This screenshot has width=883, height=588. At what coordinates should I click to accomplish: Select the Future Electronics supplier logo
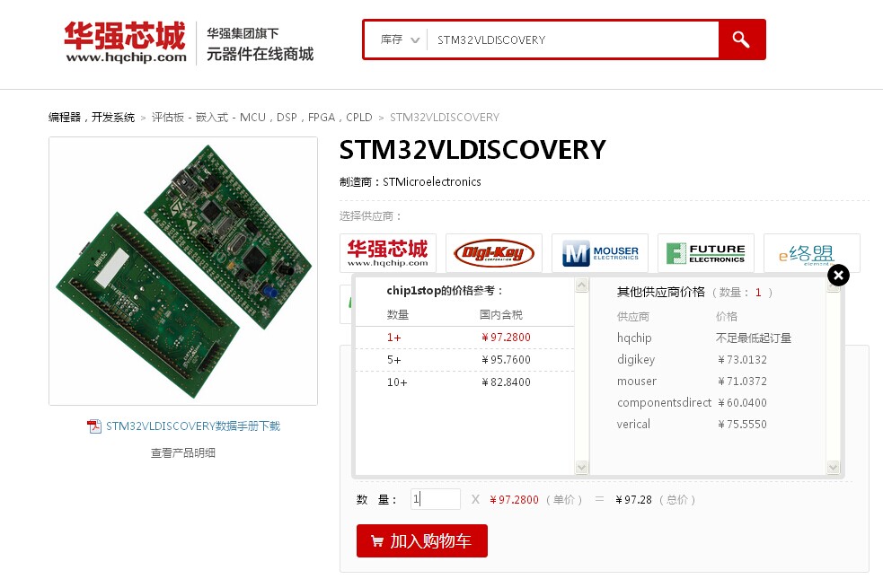click(706, 253)
